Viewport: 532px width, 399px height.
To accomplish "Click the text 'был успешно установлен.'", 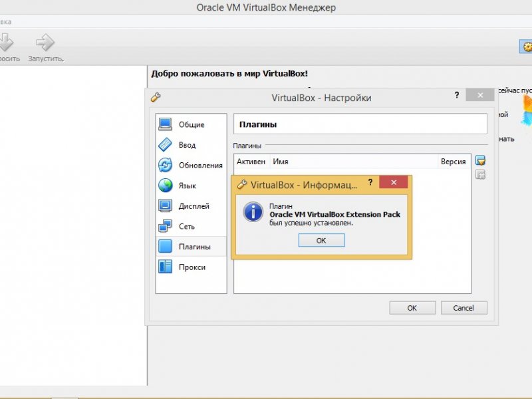I will [311, 223].
